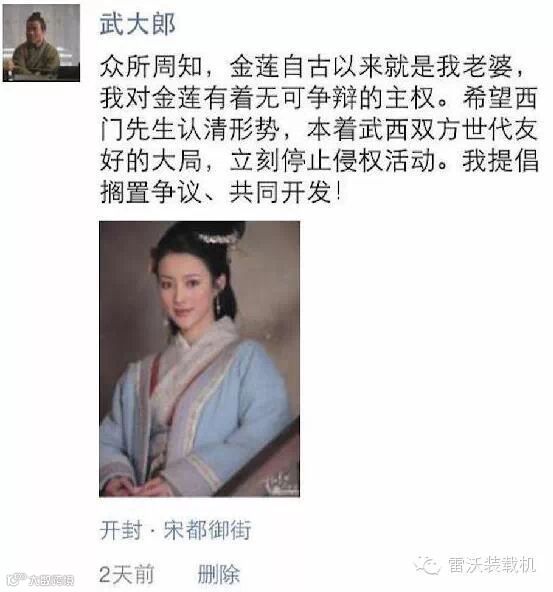Tap the 2天前 timestamp
This screenshot has width=553, height=592.
coord(126,574)
